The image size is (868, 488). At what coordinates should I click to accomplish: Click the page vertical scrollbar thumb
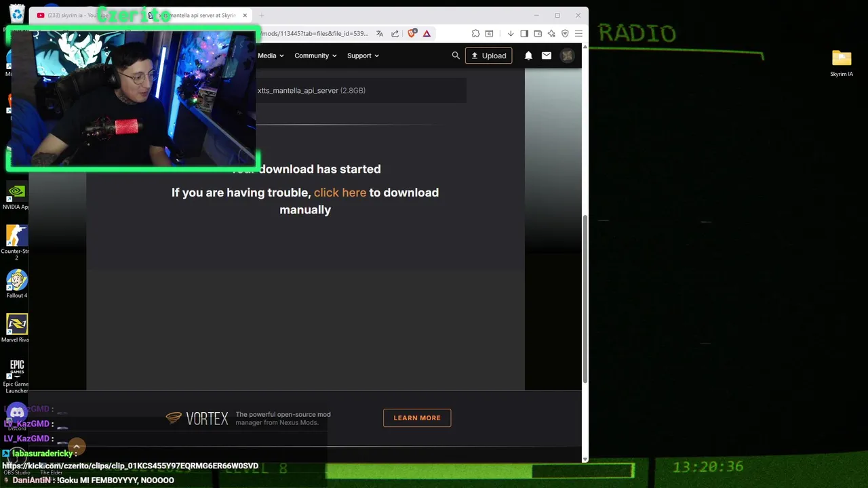[585, 300]
